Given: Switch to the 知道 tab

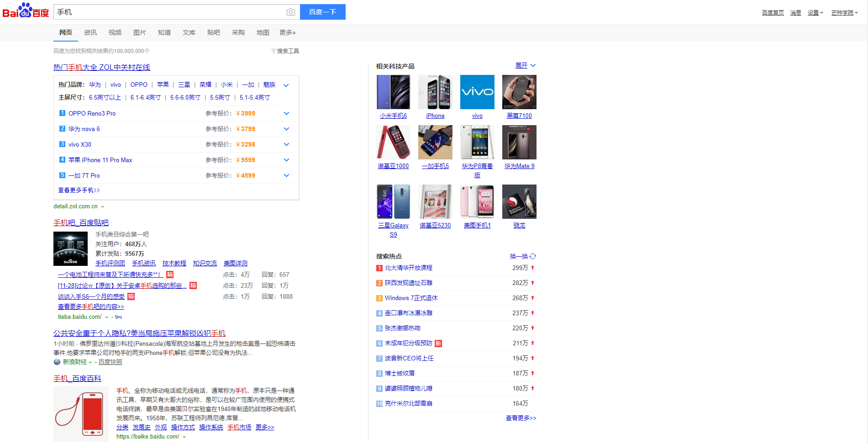Looking at the screenshot, I should point(164,32).
